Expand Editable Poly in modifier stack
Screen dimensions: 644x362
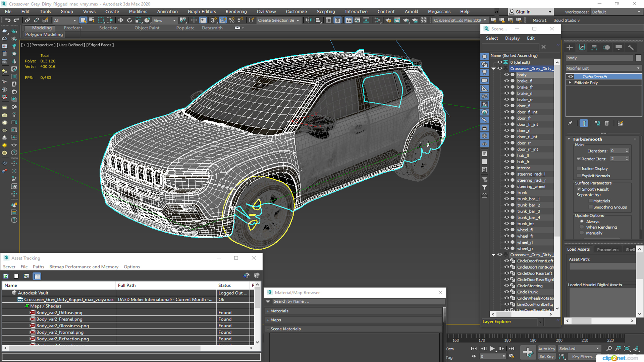570,82
